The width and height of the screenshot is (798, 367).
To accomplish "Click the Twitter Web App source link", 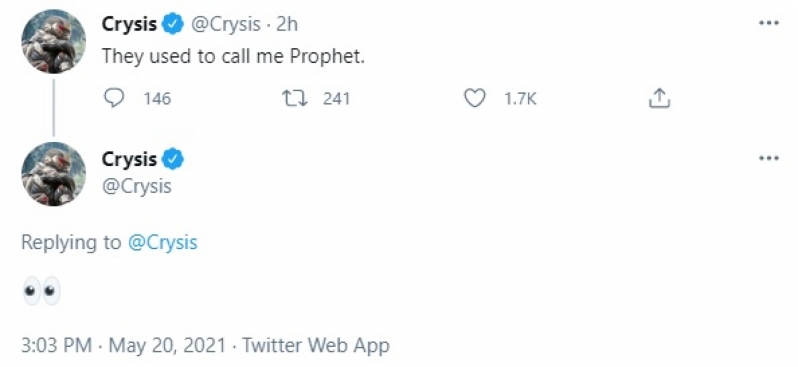I will [316, 346].
